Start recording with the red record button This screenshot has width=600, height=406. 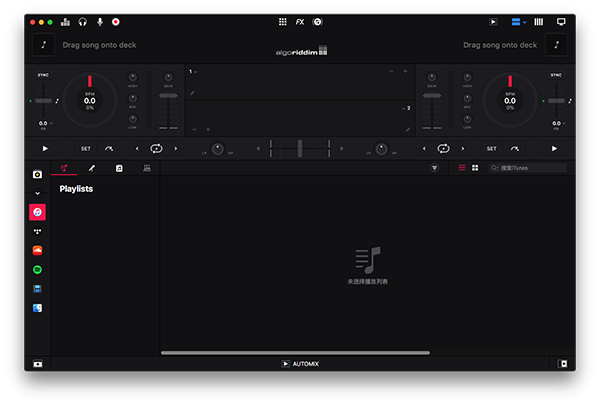pos(116,21)
